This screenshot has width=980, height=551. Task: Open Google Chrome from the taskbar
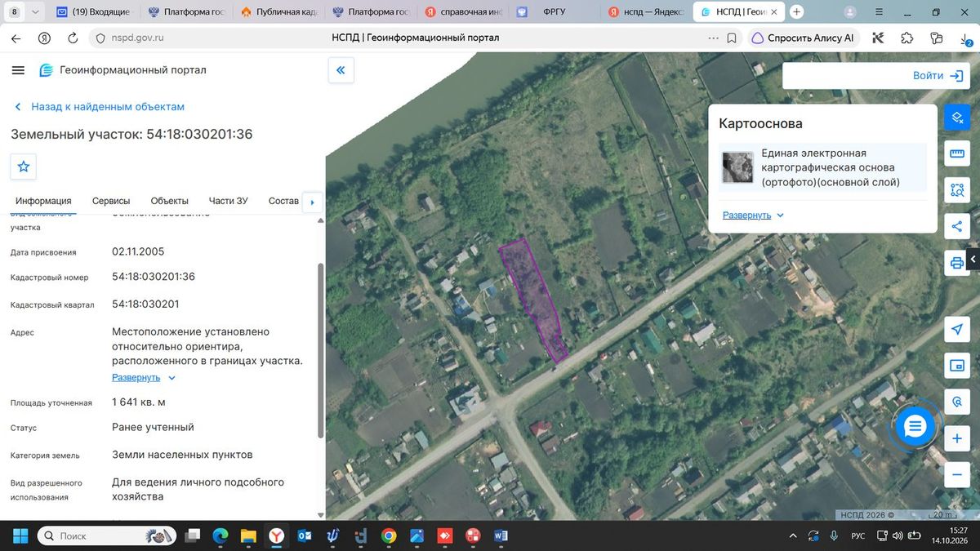tap(389, 535)
